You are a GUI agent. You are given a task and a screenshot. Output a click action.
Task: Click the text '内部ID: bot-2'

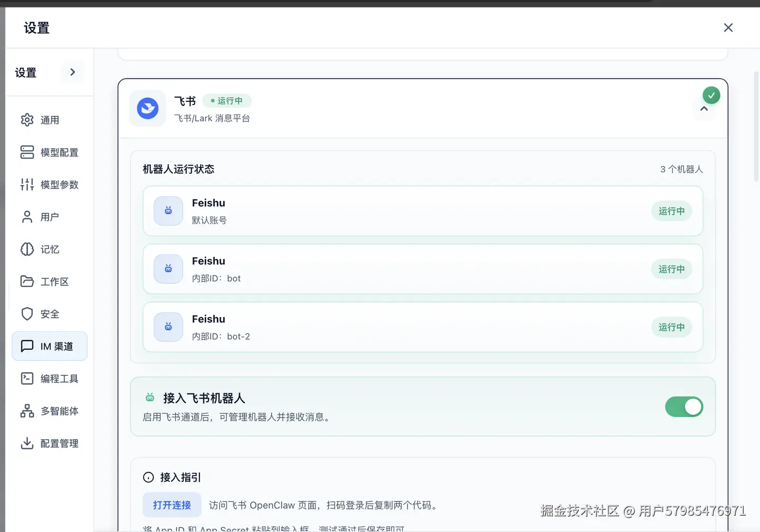(x=221, y=336)
